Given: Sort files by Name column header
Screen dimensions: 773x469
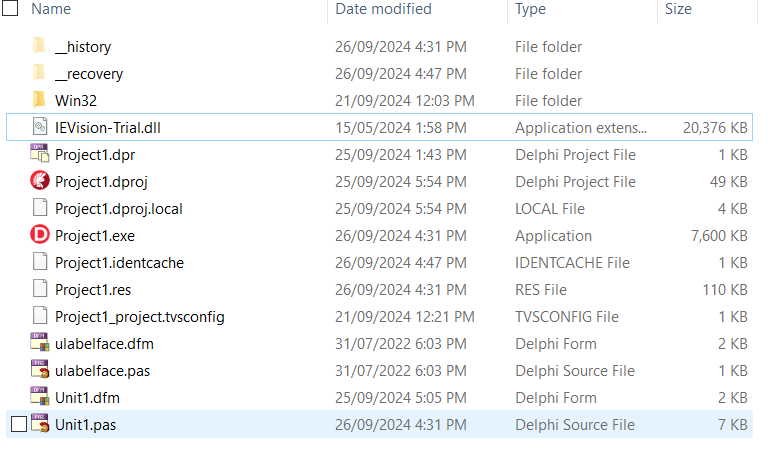Looking at the screenshot, I should [51, 9].
